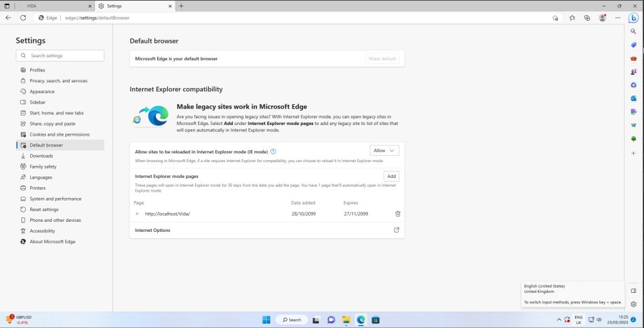The height and width of the screenshot is (328, 644).
Task: Add this page to favorites star icon
Action: [x=555, y=18]
